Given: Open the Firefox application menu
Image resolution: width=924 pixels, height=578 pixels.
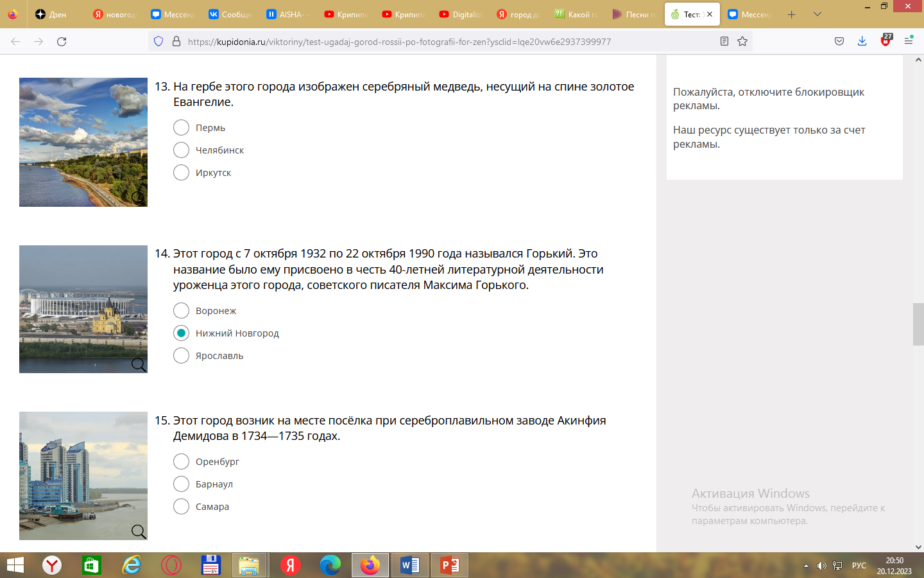Looking at the screenshot, I should pyautogui.click(x=909, y=42).
